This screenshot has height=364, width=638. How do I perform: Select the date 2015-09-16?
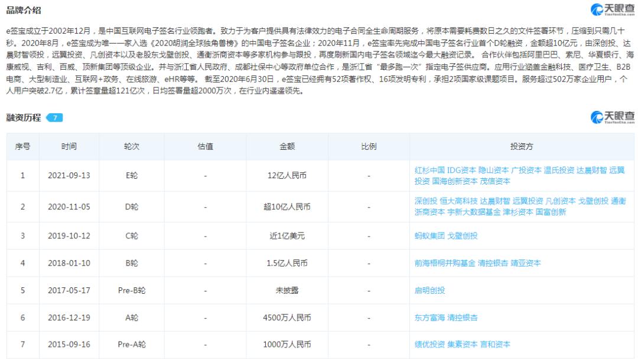[69, 345]
